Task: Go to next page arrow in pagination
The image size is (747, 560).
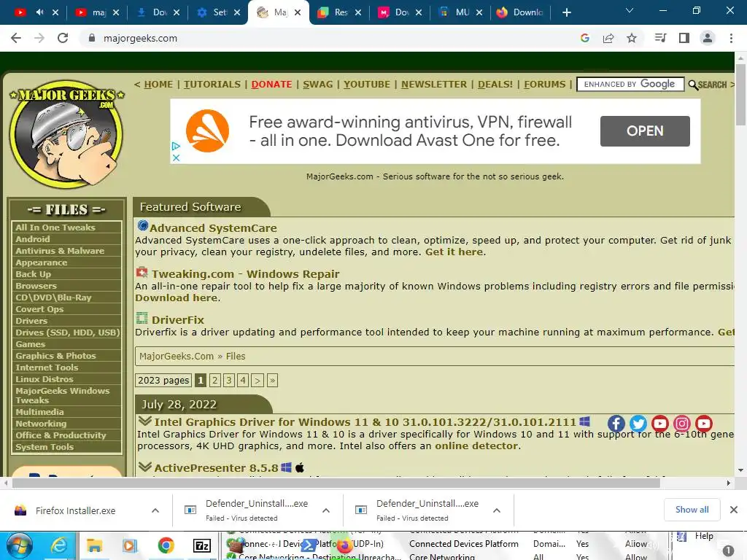Action: 258,381
